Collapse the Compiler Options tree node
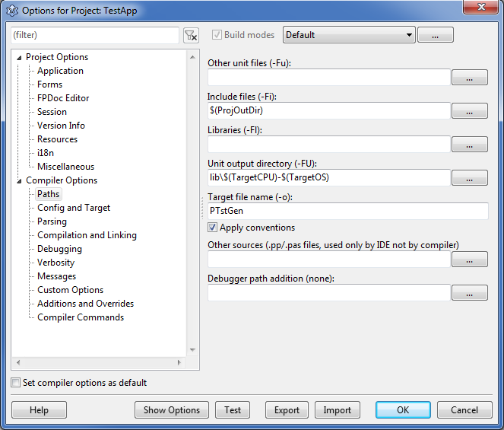Viewport: 504px width, 430px height. [x=19, y=181]
